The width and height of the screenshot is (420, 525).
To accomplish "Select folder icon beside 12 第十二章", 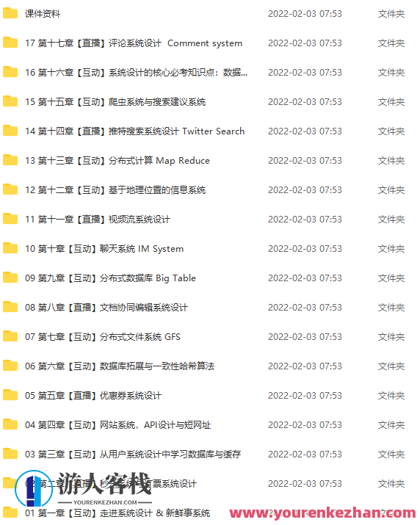I will [10, 189].
